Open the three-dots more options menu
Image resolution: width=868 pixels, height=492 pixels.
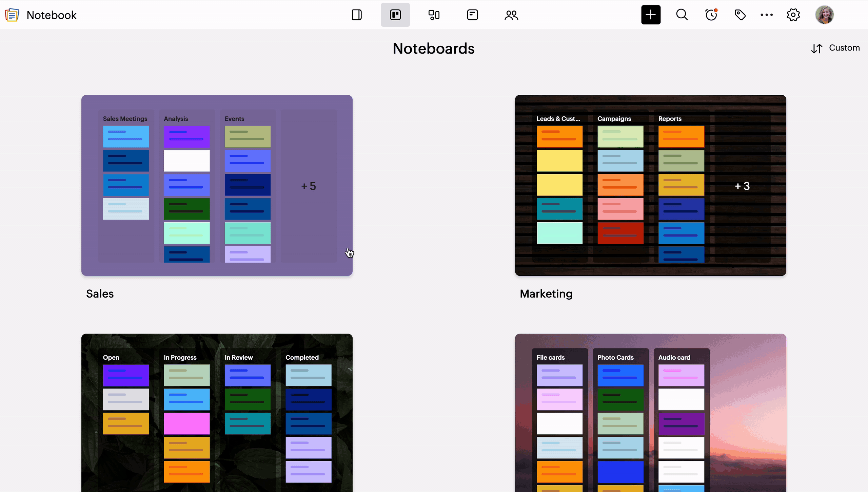(x=766, y=15)
